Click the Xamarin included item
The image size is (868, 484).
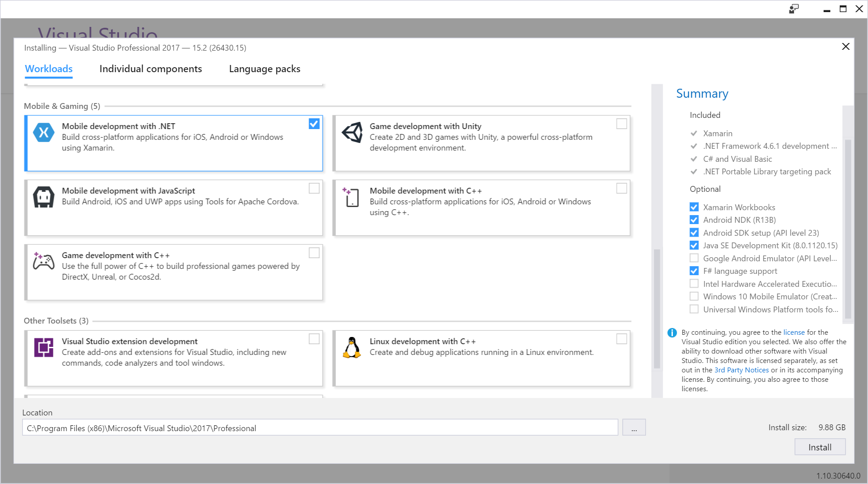coord(718,134)
